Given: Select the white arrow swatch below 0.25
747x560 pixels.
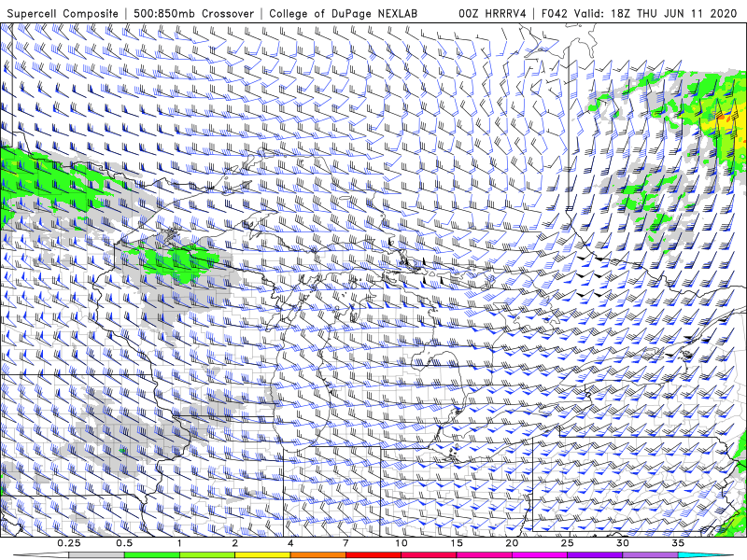Looking at the screenshot, I should [x=41, y=555].
